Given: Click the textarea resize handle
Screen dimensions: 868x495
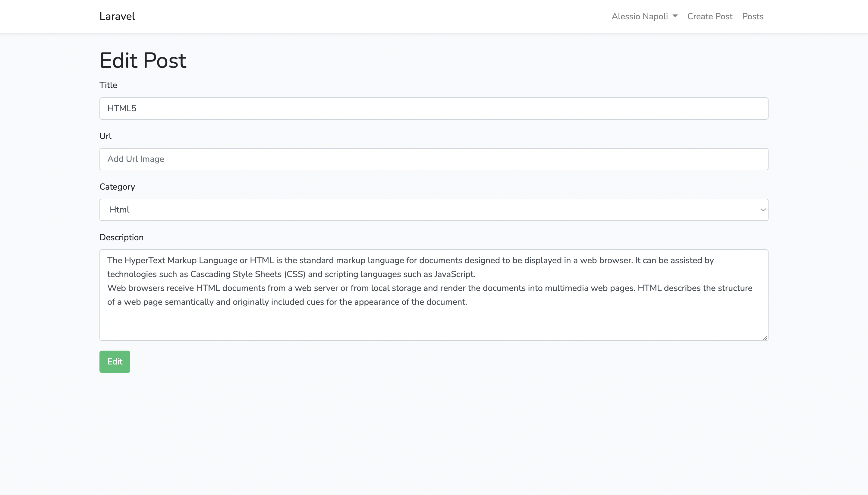Looking at the screenshot, I should (765, 337).
